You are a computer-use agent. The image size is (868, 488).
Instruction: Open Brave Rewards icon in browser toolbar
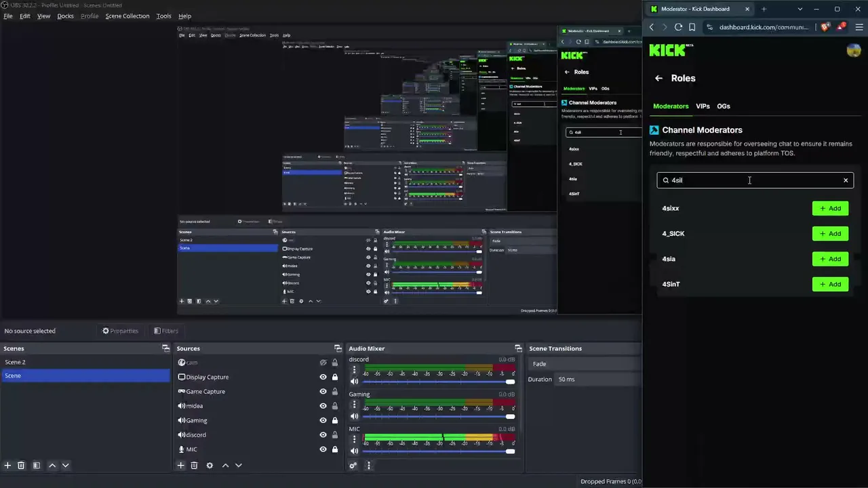point(842,27)
